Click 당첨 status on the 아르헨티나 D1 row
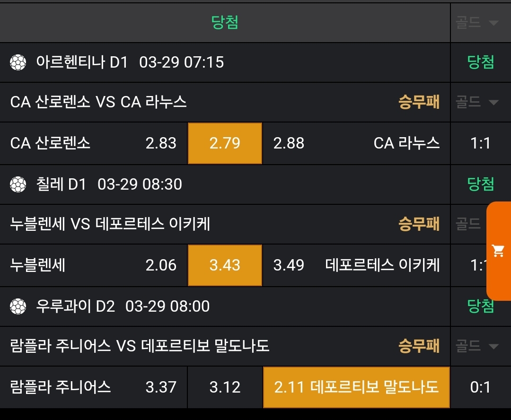 pos(481,62)
